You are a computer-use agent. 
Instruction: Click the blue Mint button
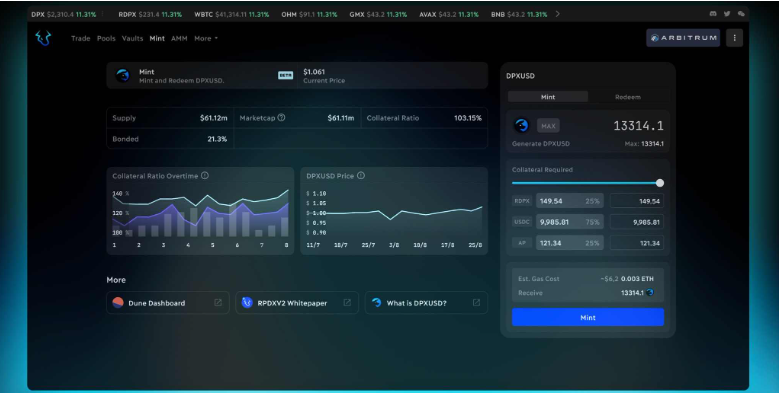coord(588,317)
